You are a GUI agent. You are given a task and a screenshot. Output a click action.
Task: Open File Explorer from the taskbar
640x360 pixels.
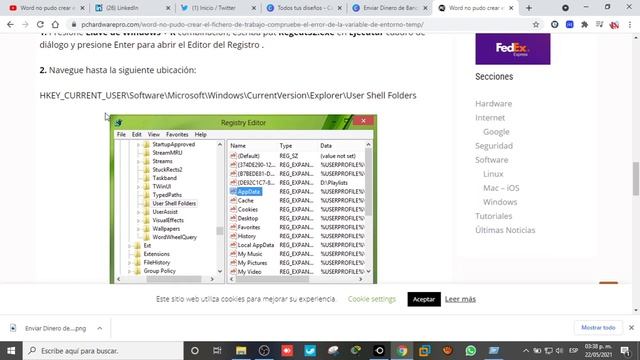point(241,351)
